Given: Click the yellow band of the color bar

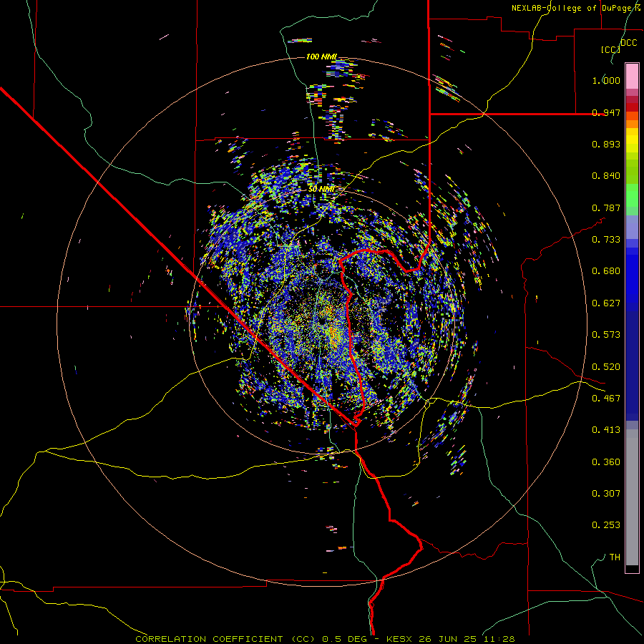Looking at the screenshot, I should click(632, 140).
